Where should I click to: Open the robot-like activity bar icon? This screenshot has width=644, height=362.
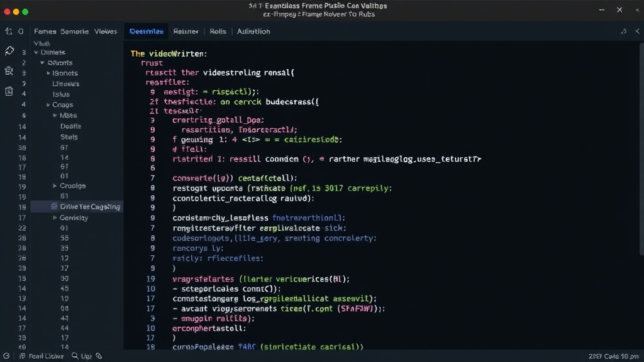(x=9, y=71)
